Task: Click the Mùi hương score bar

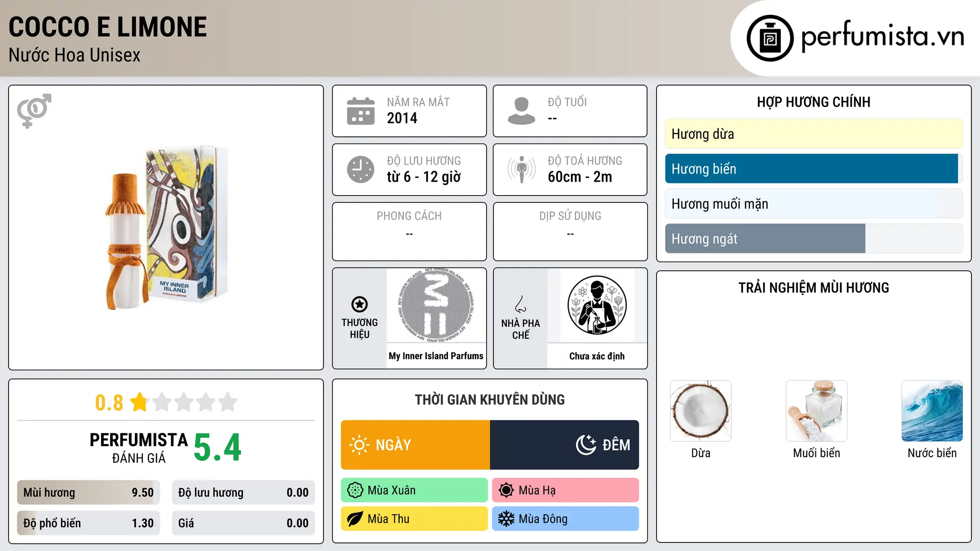Action: (89, 493)
